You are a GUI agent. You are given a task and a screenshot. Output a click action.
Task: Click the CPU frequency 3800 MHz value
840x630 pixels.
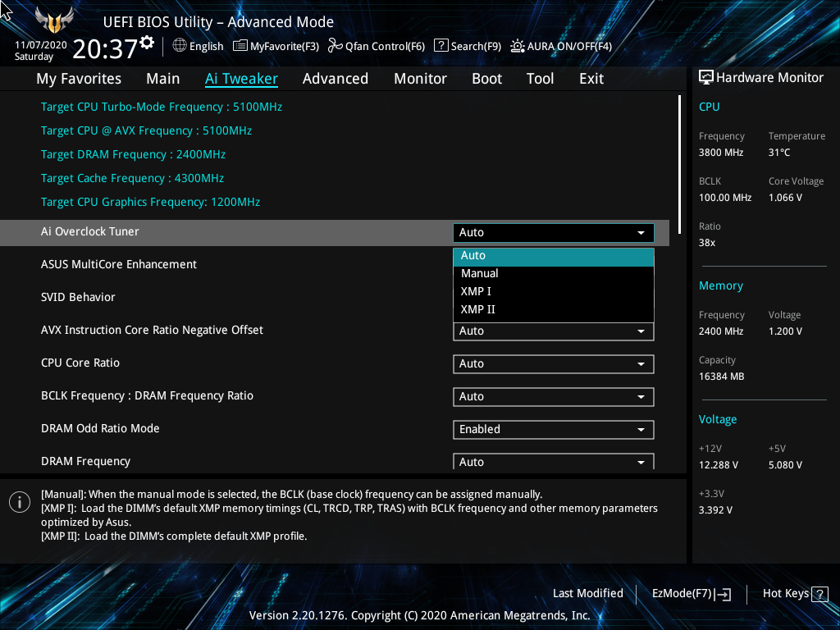point(721,153)
